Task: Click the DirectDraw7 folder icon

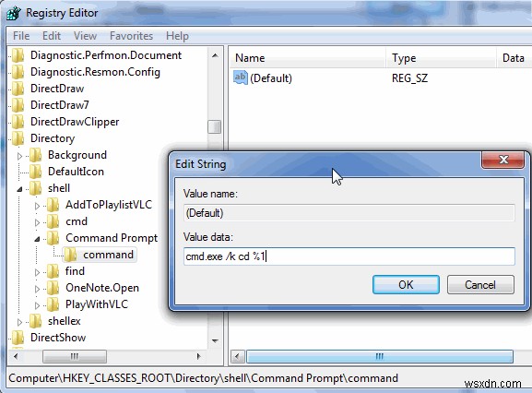Action: 18,105
